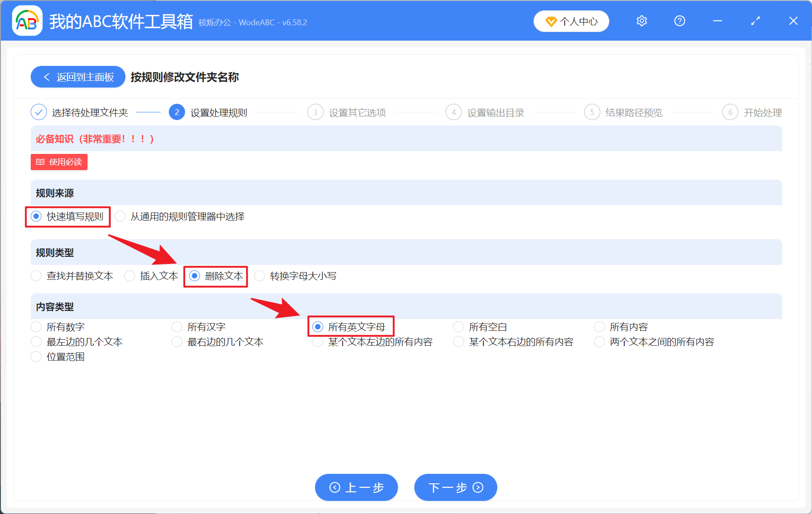812x514 pixels.
Task: Open the 使用必读 guide
Action: click(x=59, y=162)
